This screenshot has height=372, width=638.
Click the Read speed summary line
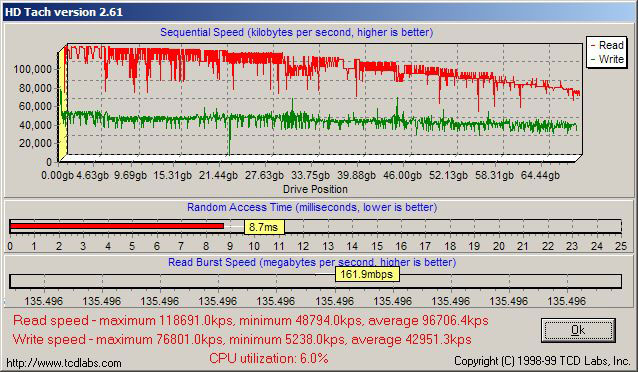click(x=251, y=320)
